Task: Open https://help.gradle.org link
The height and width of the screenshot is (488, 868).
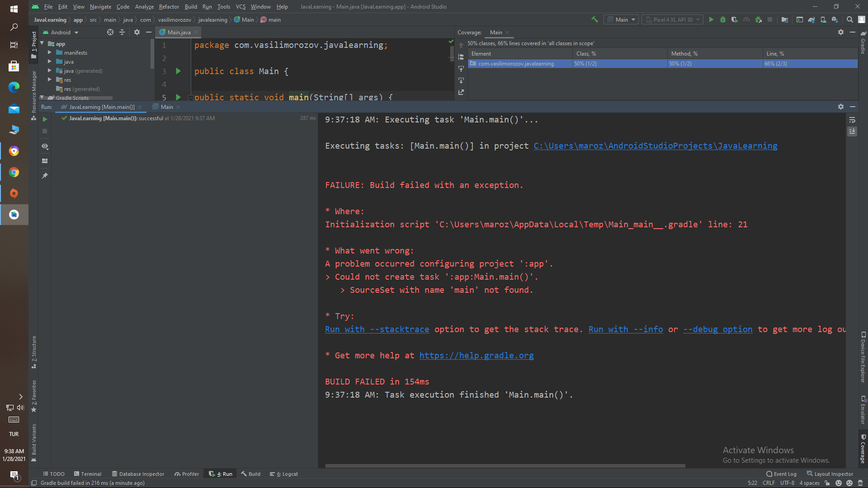Action: (476, 356)
